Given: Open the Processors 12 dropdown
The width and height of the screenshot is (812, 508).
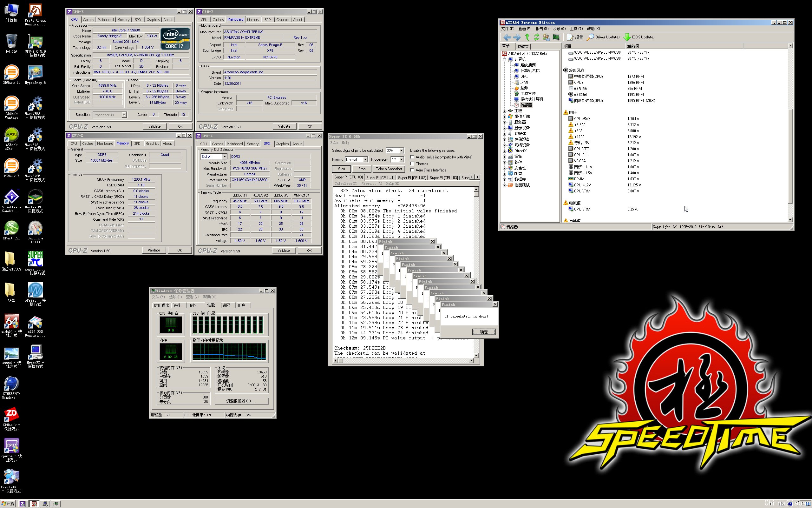Looking at the screenshot, I should point(401,160).
